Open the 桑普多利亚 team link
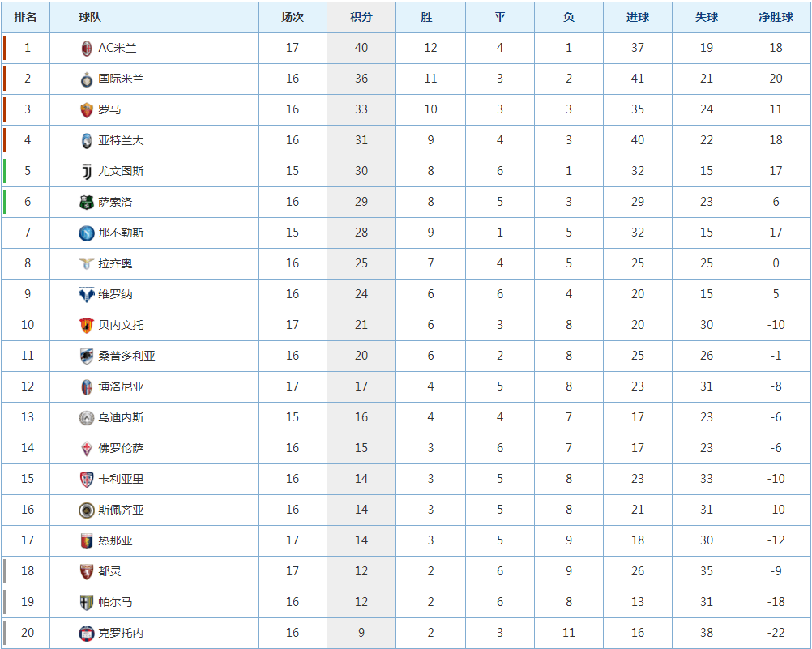 click(x=126, y=356)
